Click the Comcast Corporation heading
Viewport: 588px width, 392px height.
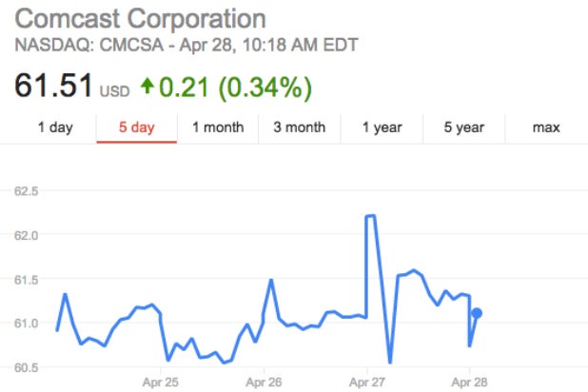coord(141,18)
